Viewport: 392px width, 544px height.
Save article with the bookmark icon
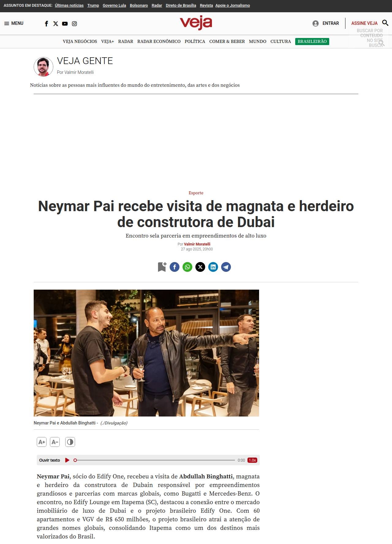pyautogui.click(x=162, y=267)
